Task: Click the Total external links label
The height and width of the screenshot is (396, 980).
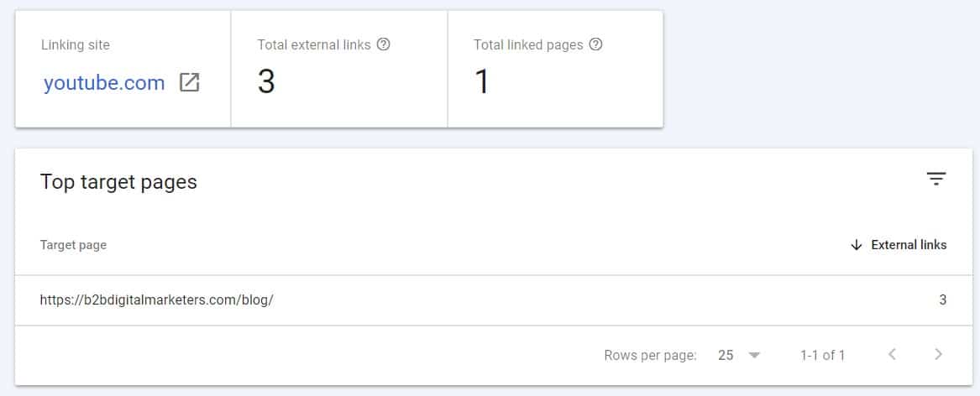Action: tap(314, 45)
